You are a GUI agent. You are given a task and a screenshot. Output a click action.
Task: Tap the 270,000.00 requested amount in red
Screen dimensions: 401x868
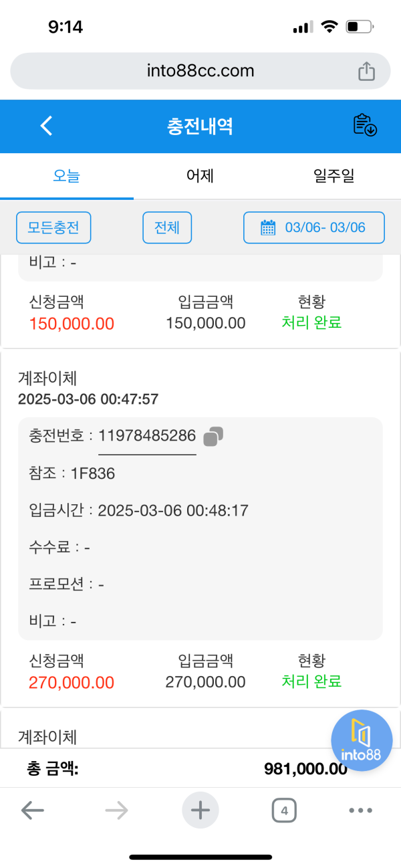tap(72, 682)
